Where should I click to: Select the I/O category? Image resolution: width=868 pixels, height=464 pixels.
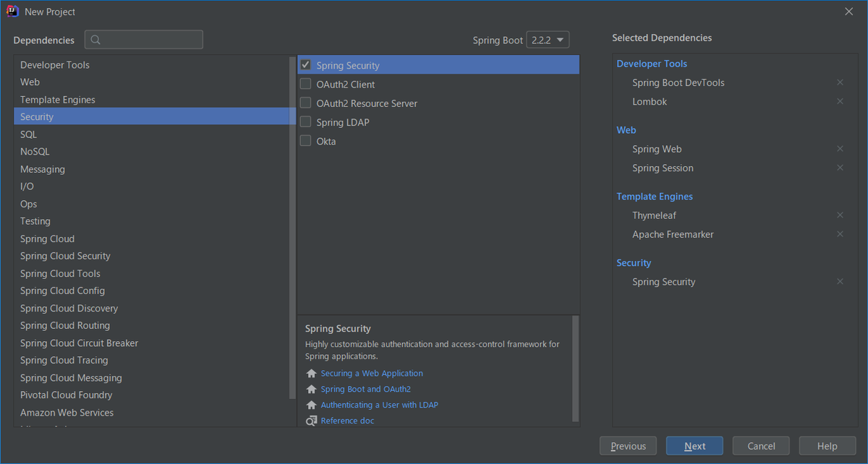151,186
